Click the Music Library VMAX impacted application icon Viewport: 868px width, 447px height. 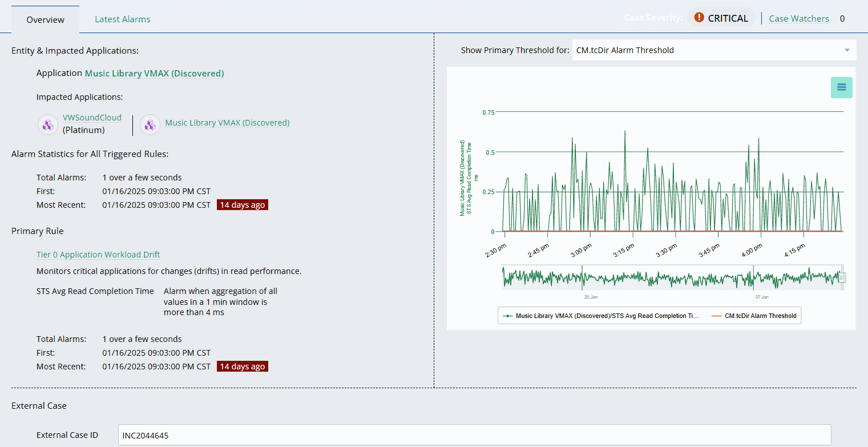coord(150,124)
